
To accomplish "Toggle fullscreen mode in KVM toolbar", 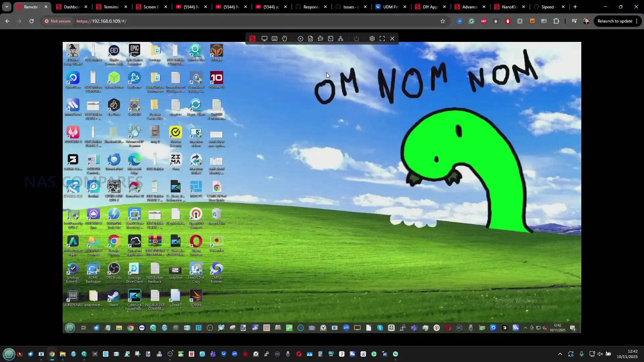I will [x=382, y=39].
